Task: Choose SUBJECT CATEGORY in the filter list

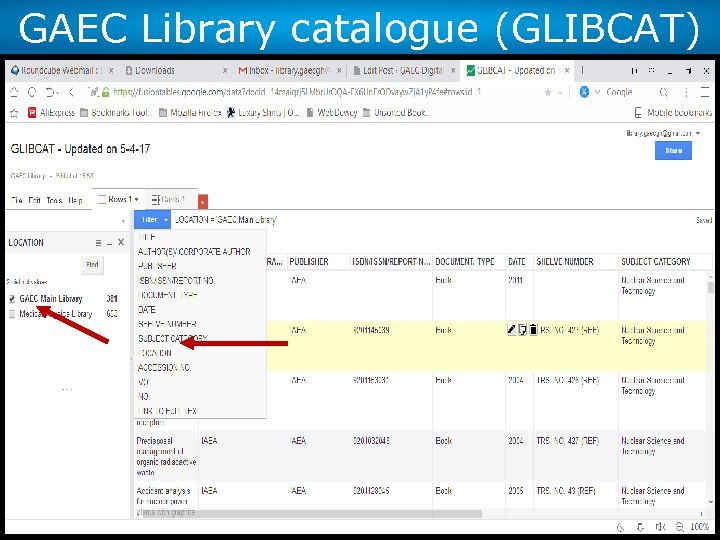Action: pyautogui.click(x=173, y=338)
